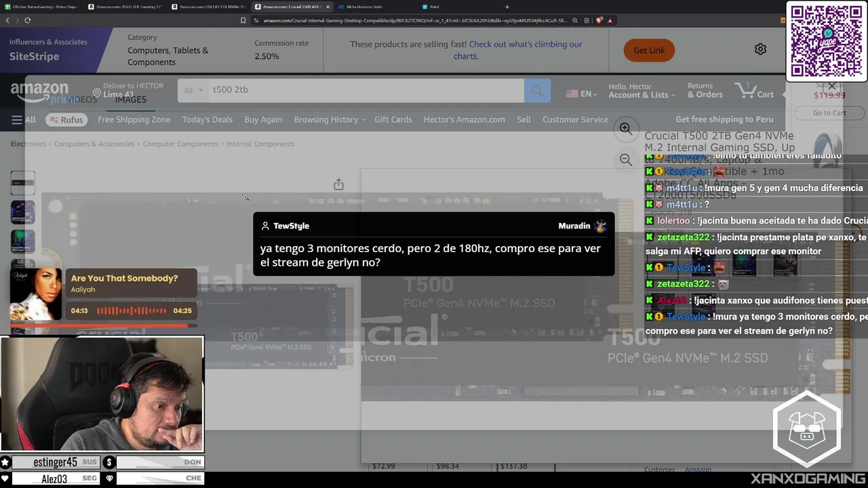This screenshot has width=868, height=488.
Task: Click the bookmark icon in address bar
Action: (x=243, y=20)
